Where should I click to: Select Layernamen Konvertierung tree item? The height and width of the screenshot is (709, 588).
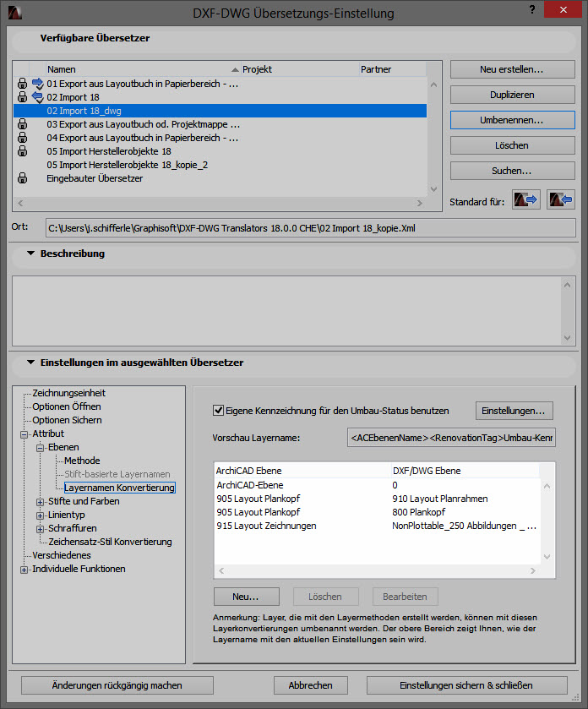119,488
